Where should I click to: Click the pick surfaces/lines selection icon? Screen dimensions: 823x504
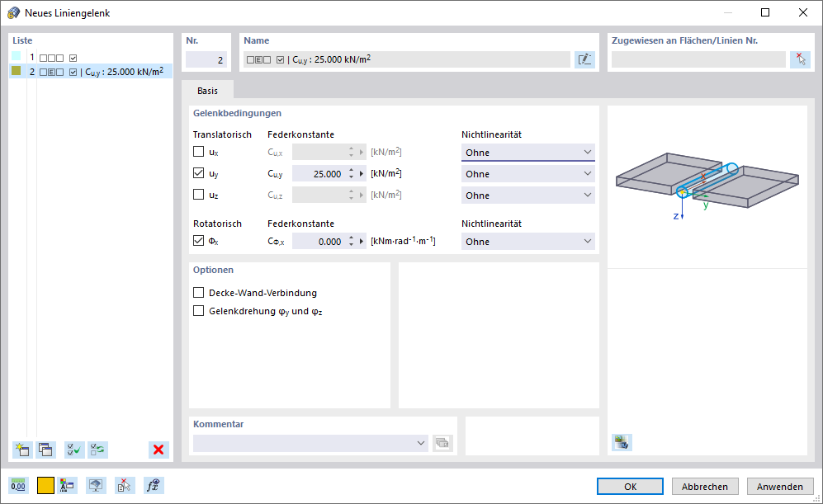click(x=799, y=59)
